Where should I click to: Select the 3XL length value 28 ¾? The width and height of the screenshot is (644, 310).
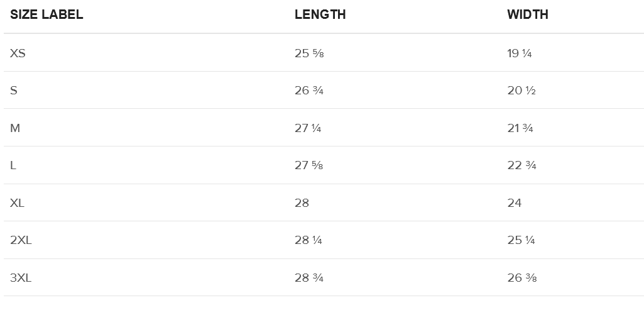click(309, 278)
